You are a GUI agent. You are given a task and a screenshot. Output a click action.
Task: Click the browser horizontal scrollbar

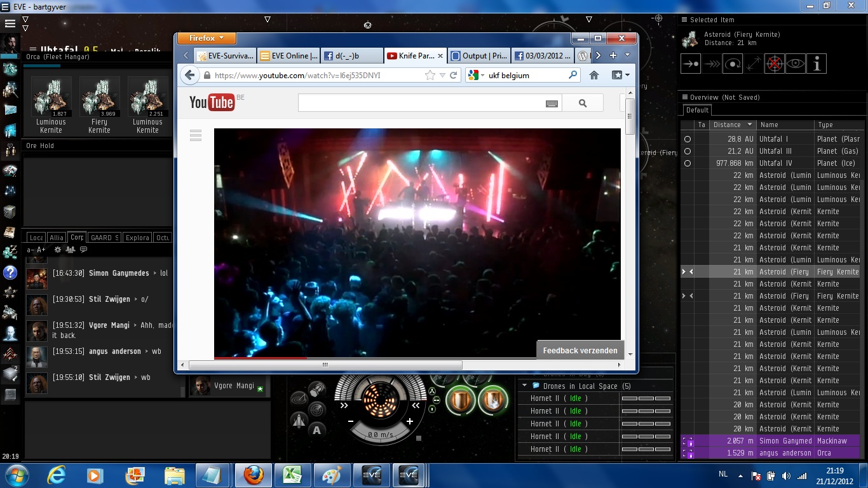325,365
